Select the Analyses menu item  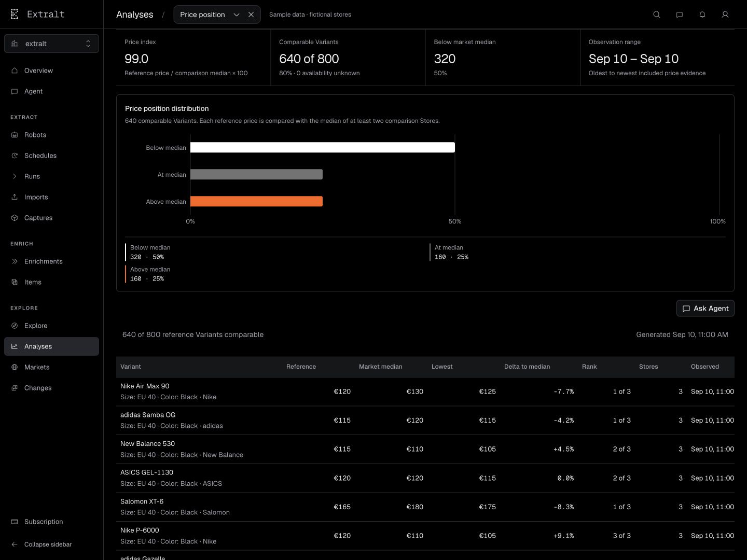51,346
